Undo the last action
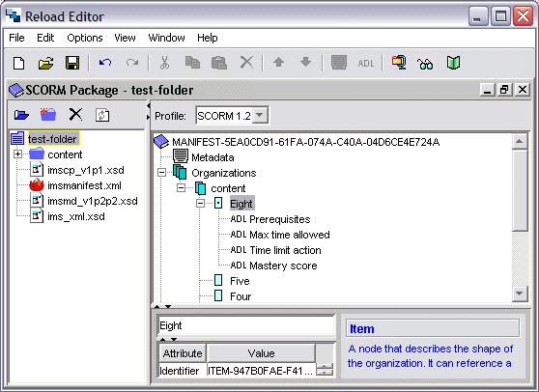The height and width of the screenshot is (392, 539). [x=105, y=63]
